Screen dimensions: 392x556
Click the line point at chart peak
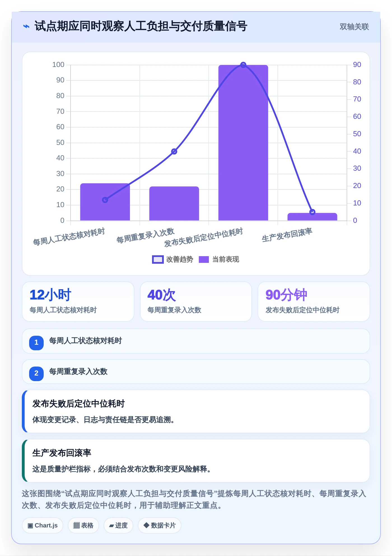point(243,65)
